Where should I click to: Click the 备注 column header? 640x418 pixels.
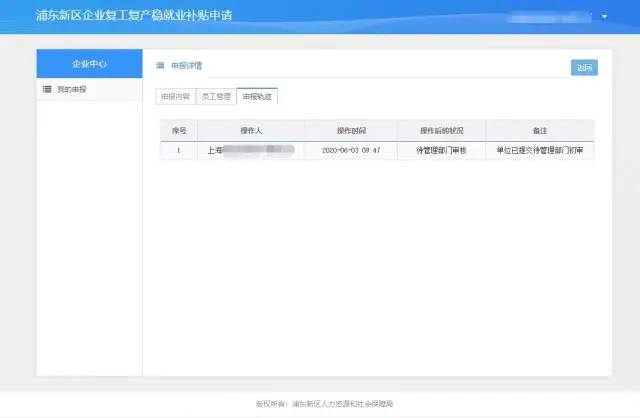coord(540,130)
